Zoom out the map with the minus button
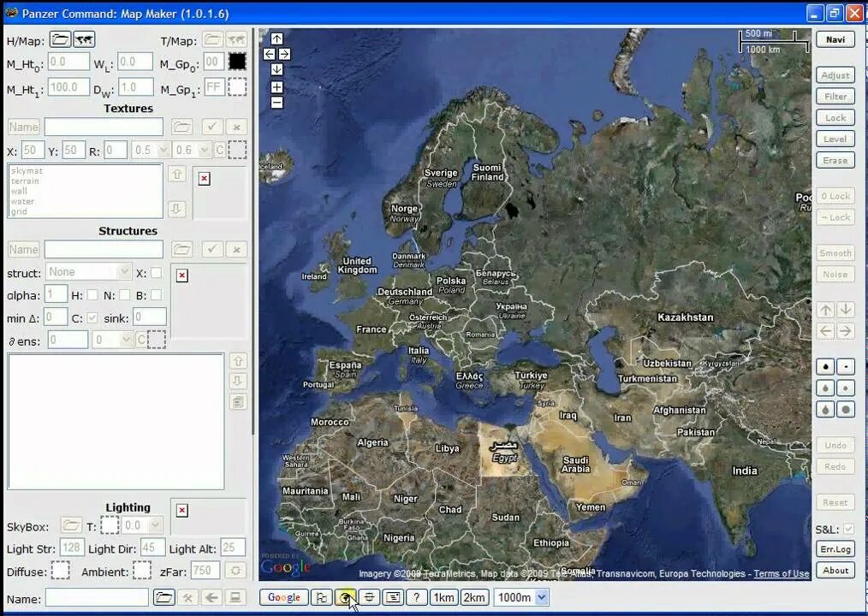Viewport: 868px width, 616px height. pos(276,103)
